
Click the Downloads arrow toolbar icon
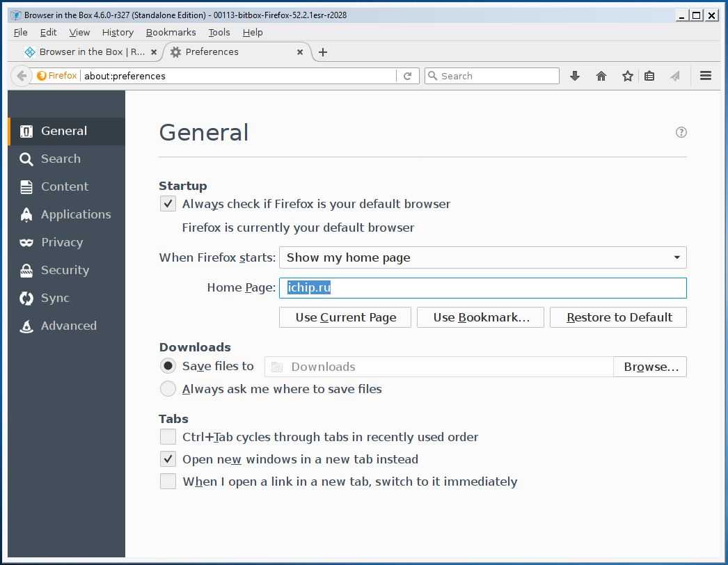pos(575,76)
